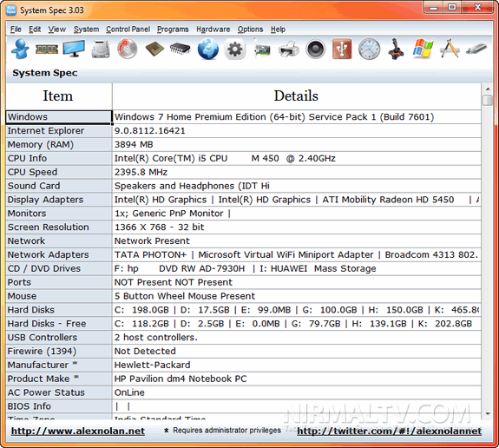
Task: Select the Hard Disks - Free label
Action: click(58, 324)
